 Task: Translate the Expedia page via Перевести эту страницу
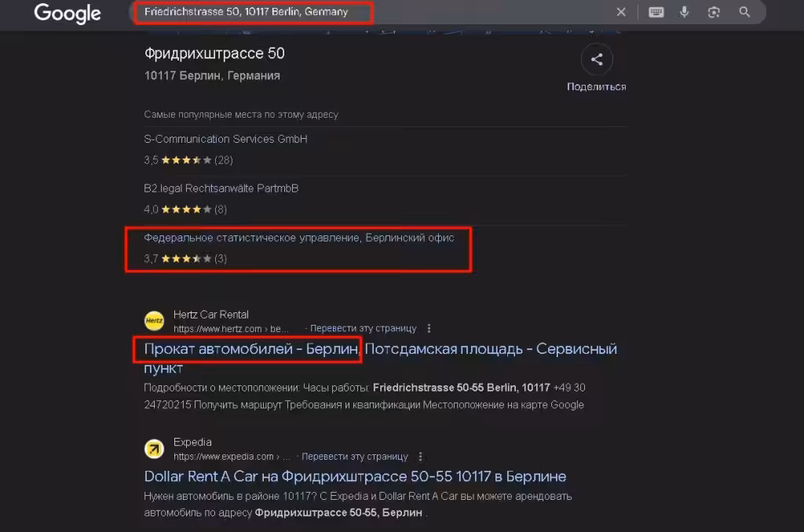tap(355, 457)
